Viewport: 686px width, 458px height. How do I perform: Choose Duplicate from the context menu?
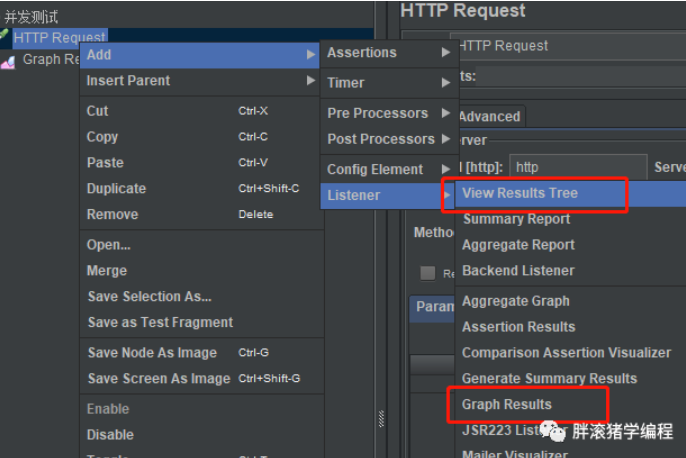point(117,189)
